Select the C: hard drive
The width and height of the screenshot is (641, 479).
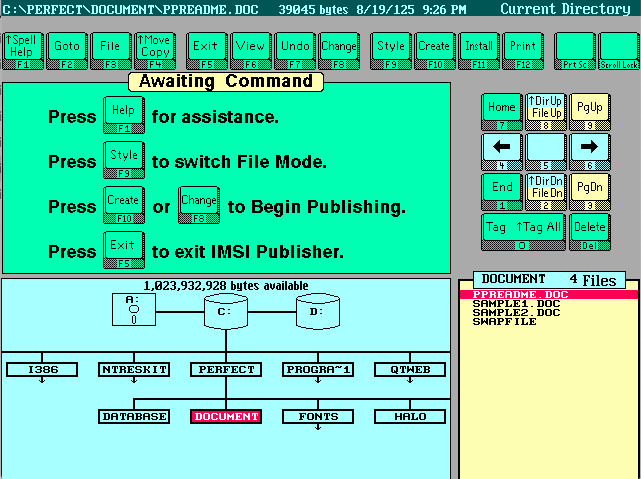pyautogui.click(x=226, y=312)
